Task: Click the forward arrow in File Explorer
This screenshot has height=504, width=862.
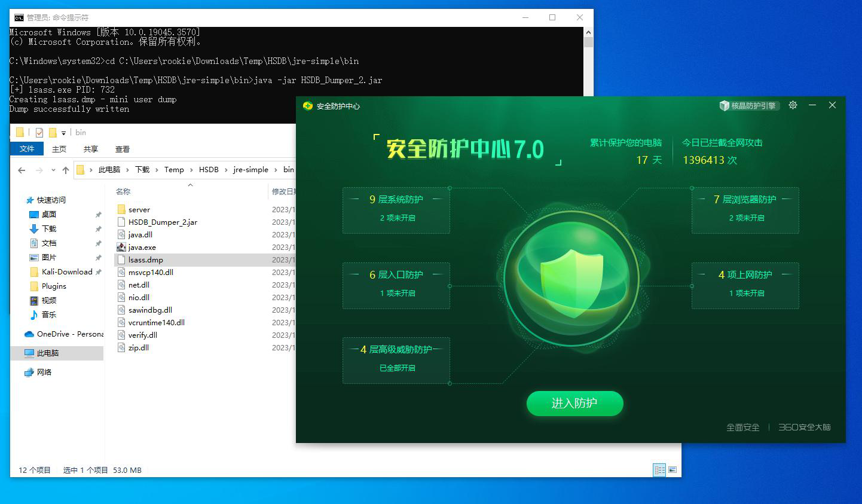Action: coord(39,170)
